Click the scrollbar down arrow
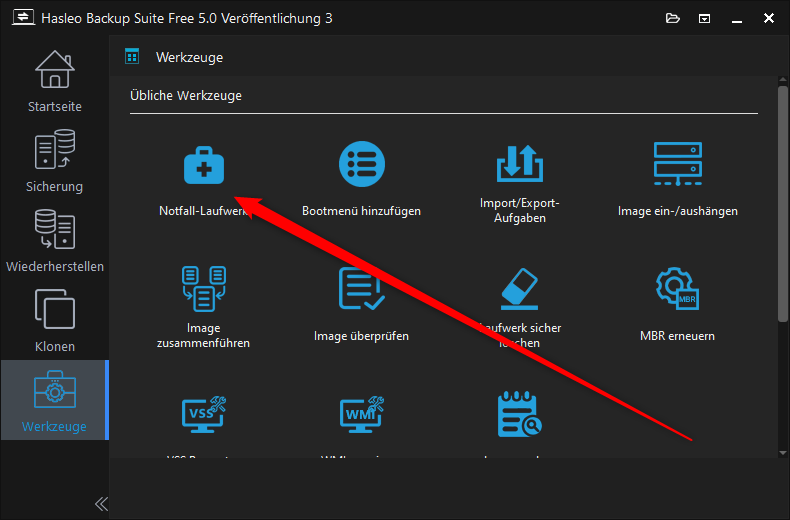The width and height of the screenshot is (790, 520). [x=782, y=452]
